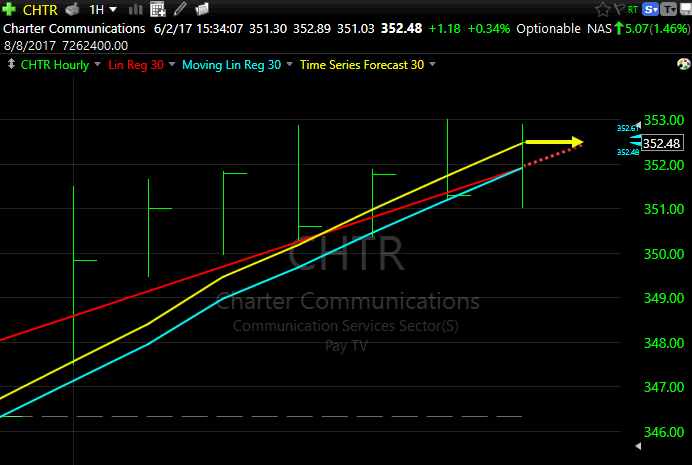Click the cyan 352.48 value marker

click(628, 152)
